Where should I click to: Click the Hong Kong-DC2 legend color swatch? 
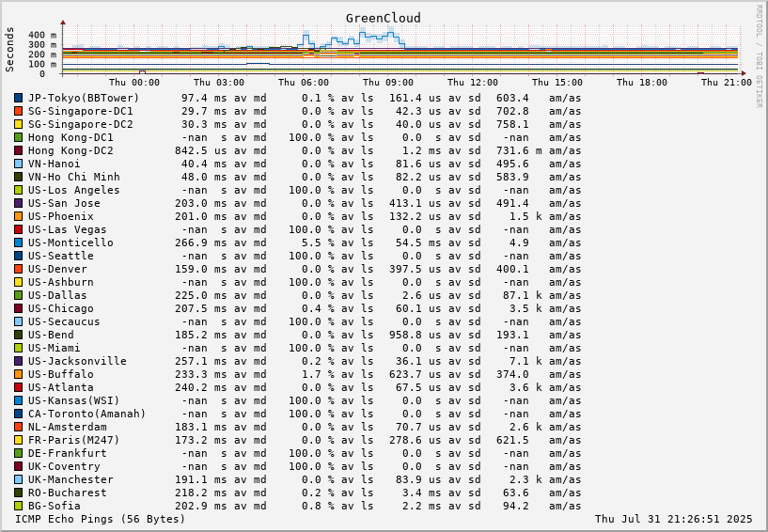click(x=19, y=150)
